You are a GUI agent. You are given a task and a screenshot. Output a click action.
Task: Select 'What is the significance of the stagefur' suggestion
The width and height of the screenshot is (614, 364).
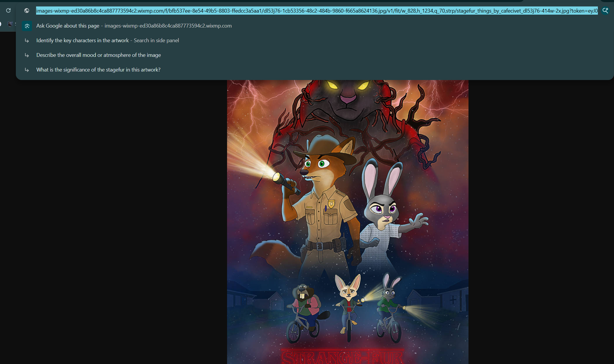click(98, 70)
